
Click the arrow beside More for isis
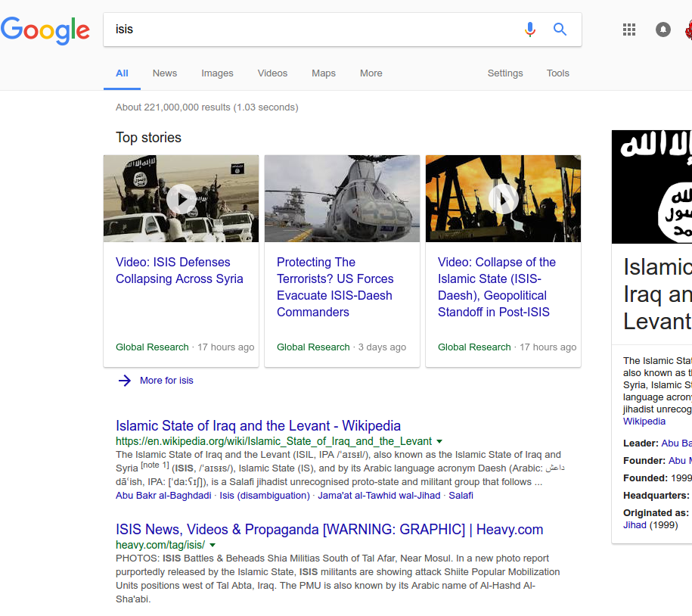(125, 381)
